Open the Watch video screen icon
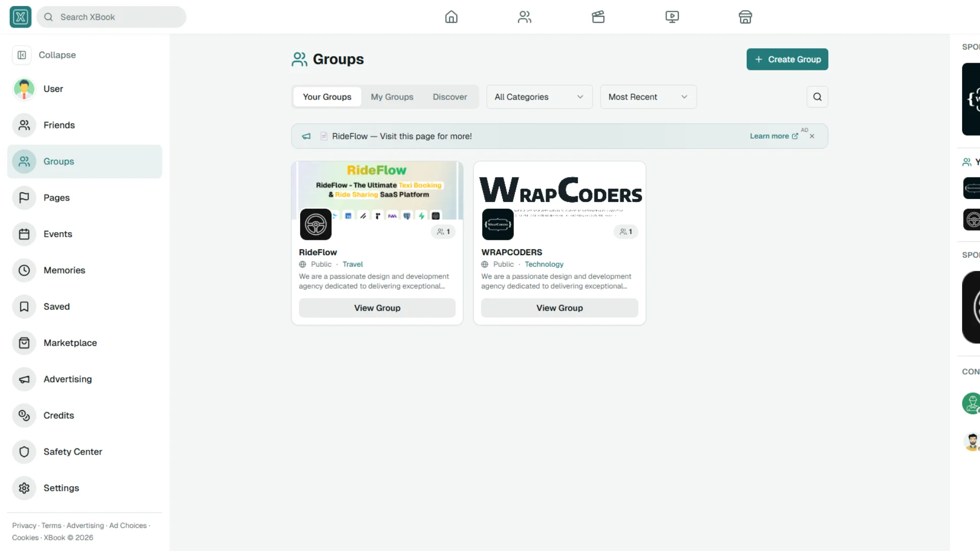Screen dimensions: 980x551 pyautogui.click(x=672, y=17)
